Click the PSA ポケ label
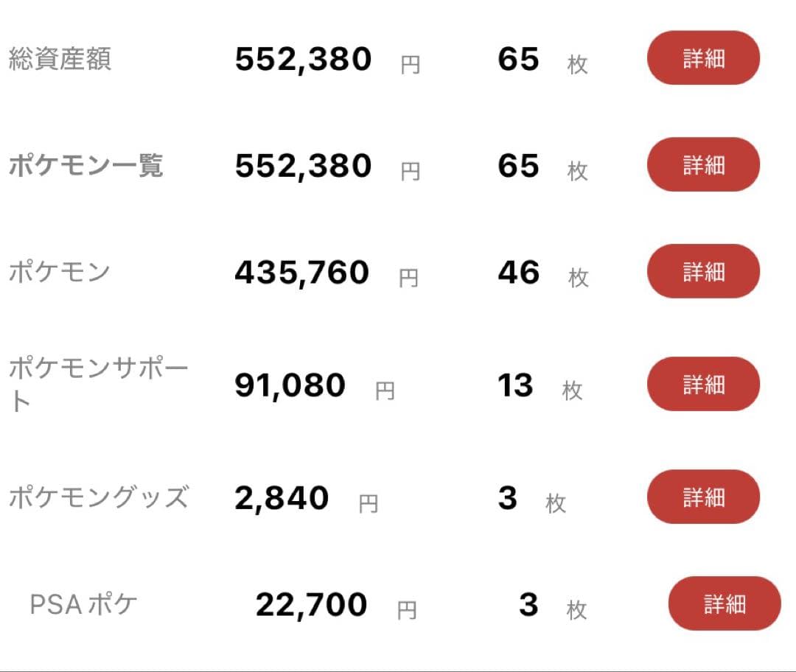The image size is (796, 672). (83, 604)
